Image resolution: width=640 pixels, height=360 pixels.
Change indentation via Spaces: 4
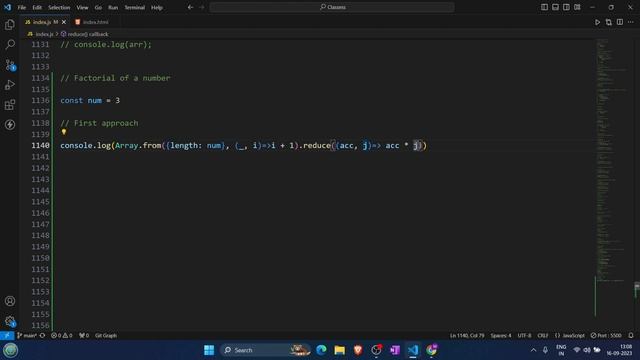501,336
